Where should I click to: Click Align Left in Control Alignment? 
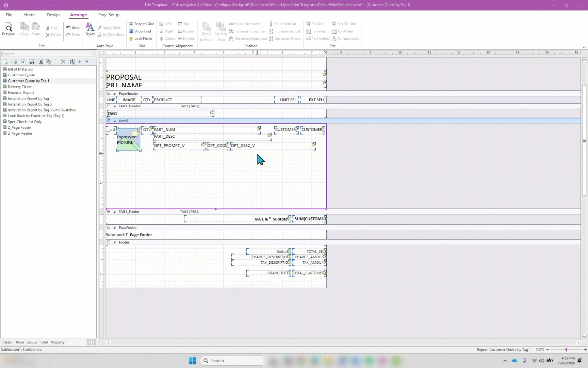(165, 24)
